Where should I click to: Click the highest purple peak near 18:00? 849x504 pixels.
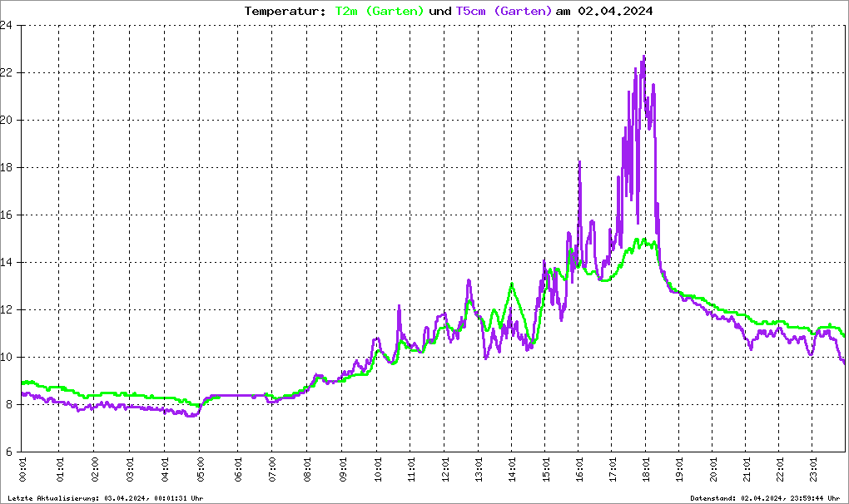click(643, 57)
